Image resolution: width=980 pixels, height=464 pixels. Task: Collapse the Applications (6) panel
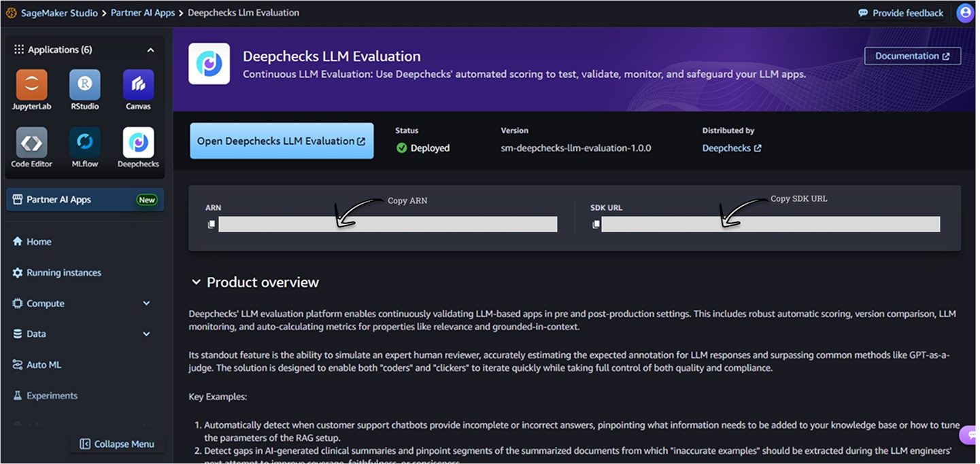coord(150,50)
